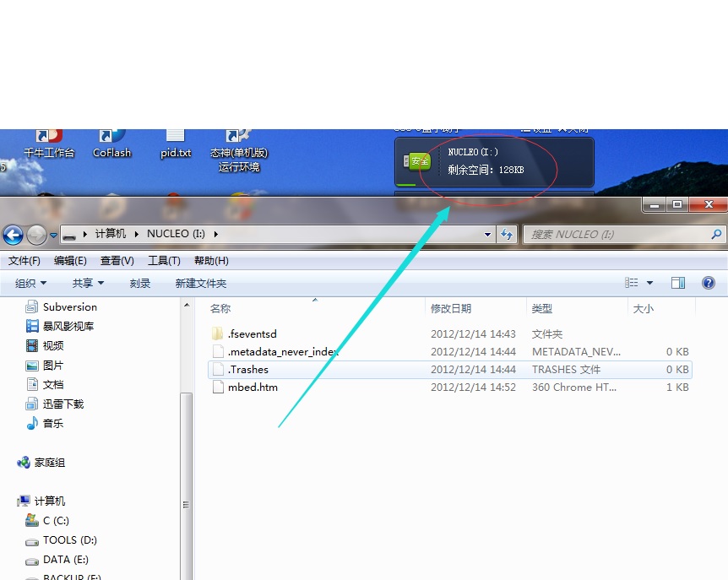Select C (C:) drive in navigation pane

[56, 521]
